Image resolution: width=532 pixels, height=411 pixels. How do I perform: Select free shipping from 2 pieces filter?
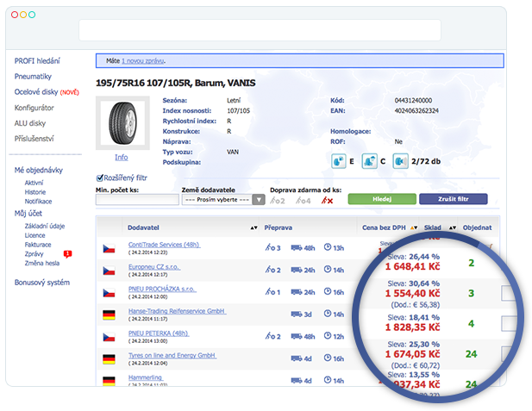pyautogui.click(x=278, y=201)
